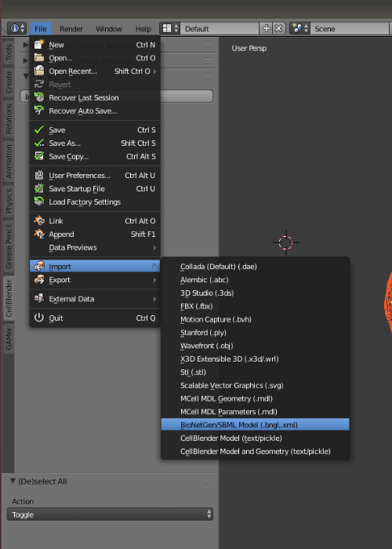
Task: Select X3D Extensible 3D import option
Action: coord(255,359)
